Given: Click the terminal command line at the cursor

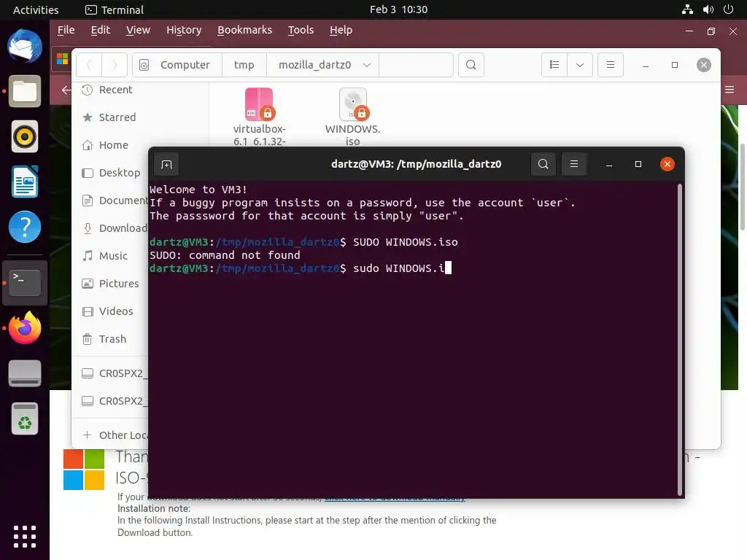Looking at the screenshot, I should pyautogui.click(x=448, y=268).
